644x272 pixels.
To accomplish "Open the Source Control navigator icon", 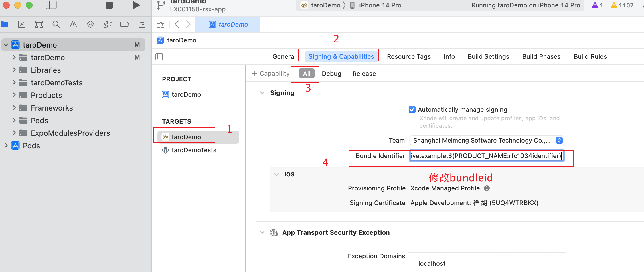I will (22, 24).
